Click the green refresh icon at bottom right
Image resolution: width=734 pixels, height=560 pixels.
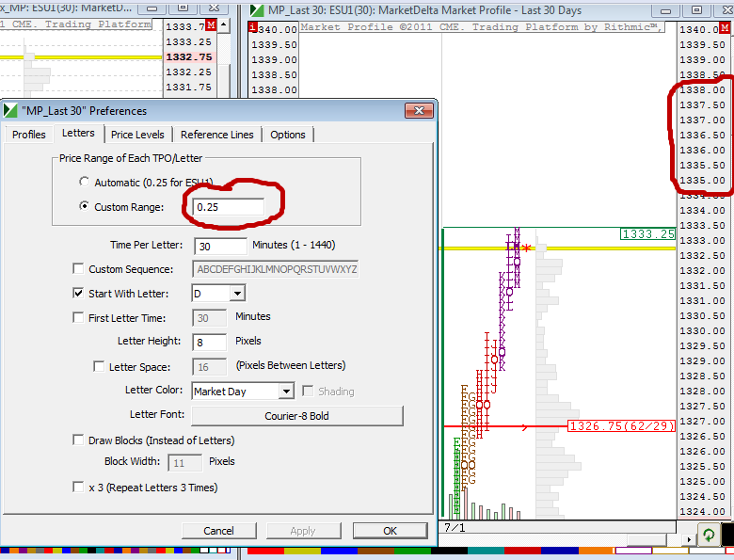coord(708,534)
